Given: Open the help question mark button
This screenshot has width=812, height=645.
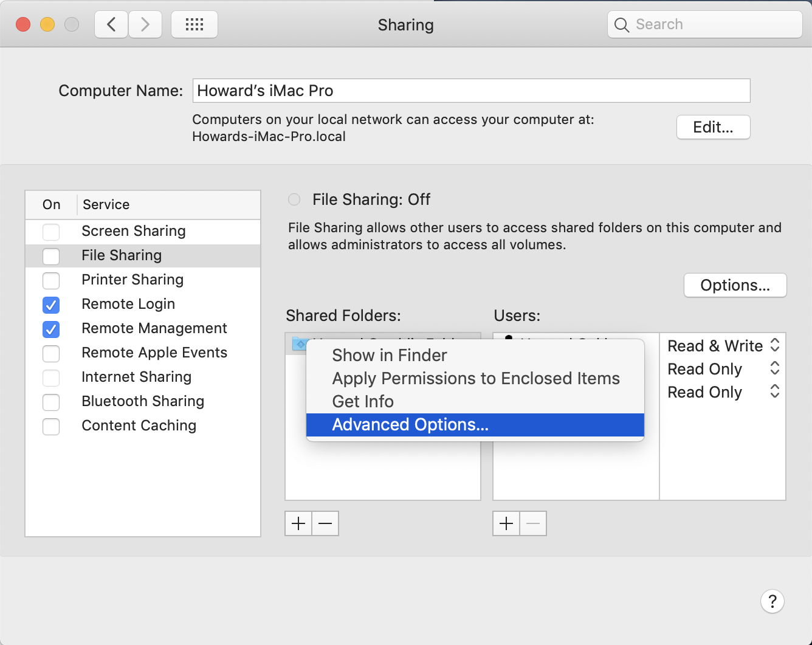Looking at the screenshot, I should tap(772, 601).
